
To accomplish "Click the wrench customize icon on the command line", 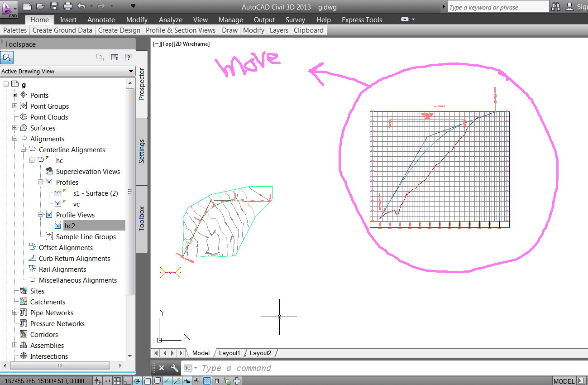I will click(174, 368).
